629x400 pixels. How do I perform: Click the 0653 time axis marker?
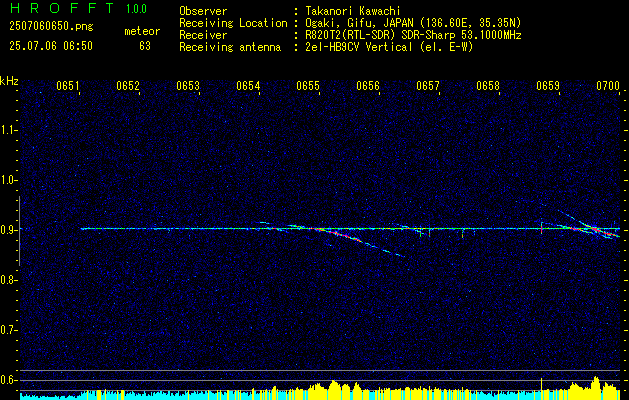pyautogui.click(x=188, y=85)
